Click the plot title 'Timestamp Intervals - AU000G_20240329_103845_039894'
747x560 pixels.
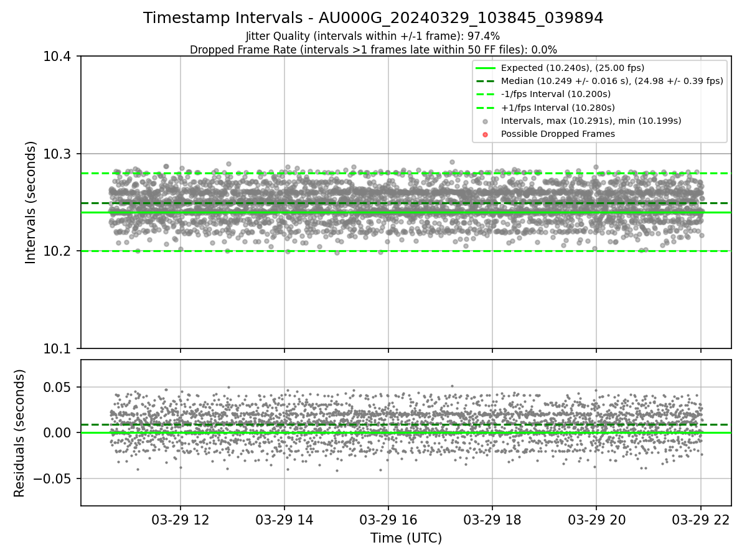(373, 18)
